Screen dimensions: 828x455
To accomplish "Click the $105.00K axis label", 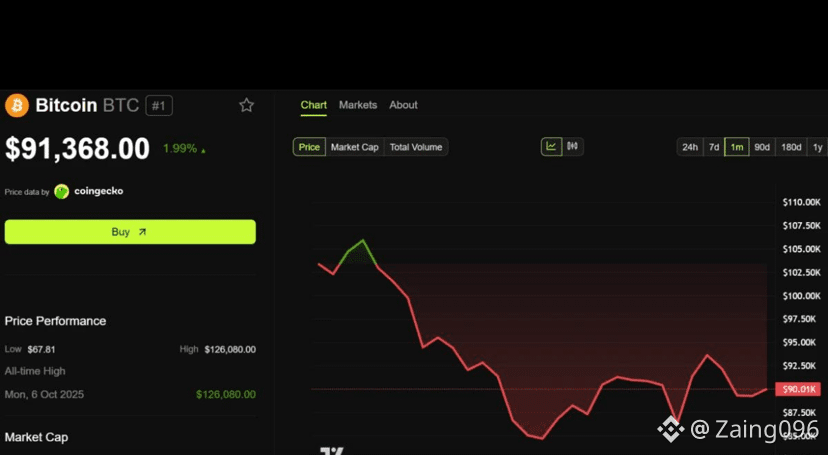I will (802, 249).
